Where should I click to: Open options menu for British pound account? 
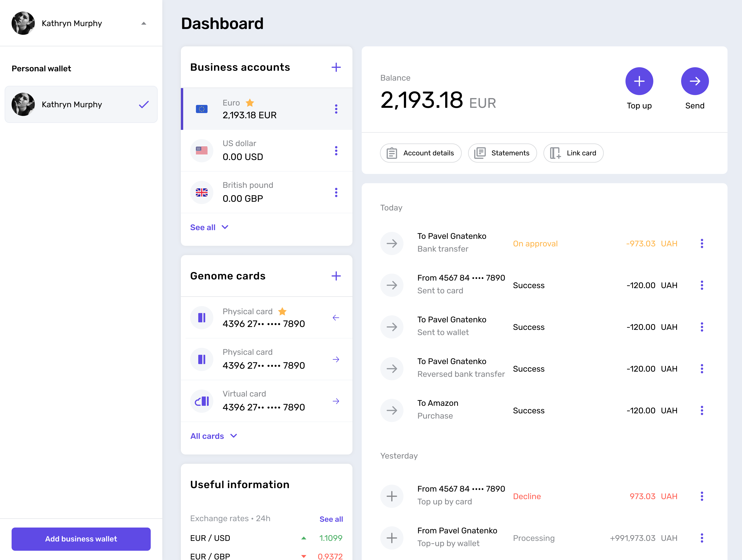pyautogui.click(x=336, y=192)
